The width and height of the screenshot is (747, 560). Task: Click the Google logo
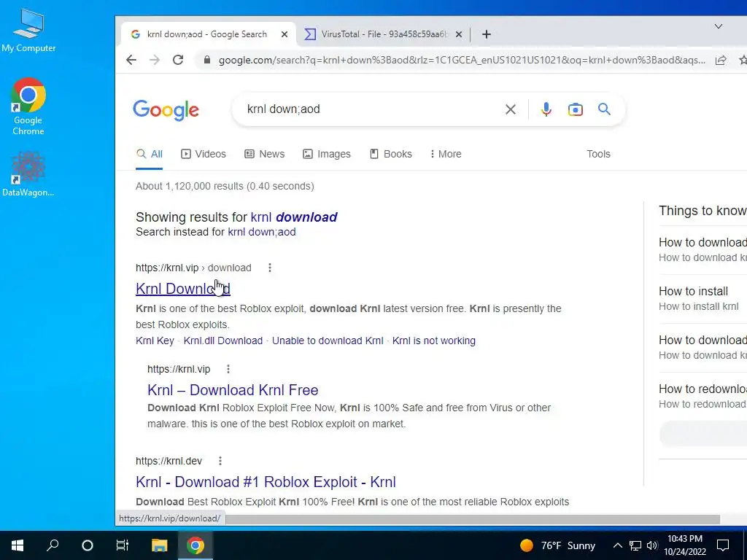(166, 110)
